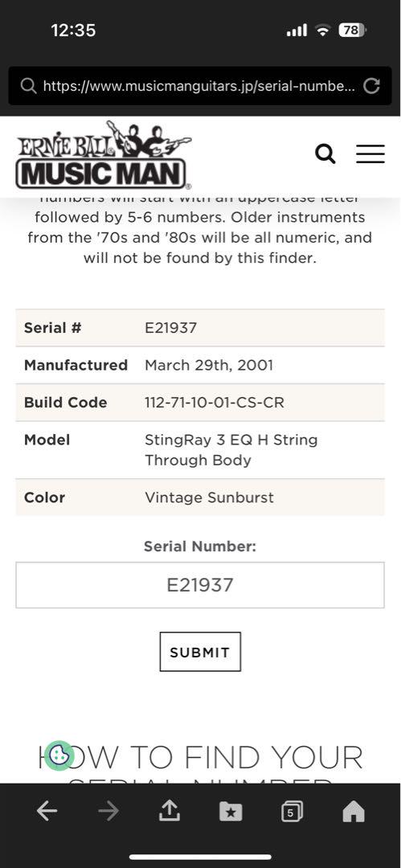This screenshot has height=868, width=401.
Task: Tap the status bar clock
Action: 73,30
